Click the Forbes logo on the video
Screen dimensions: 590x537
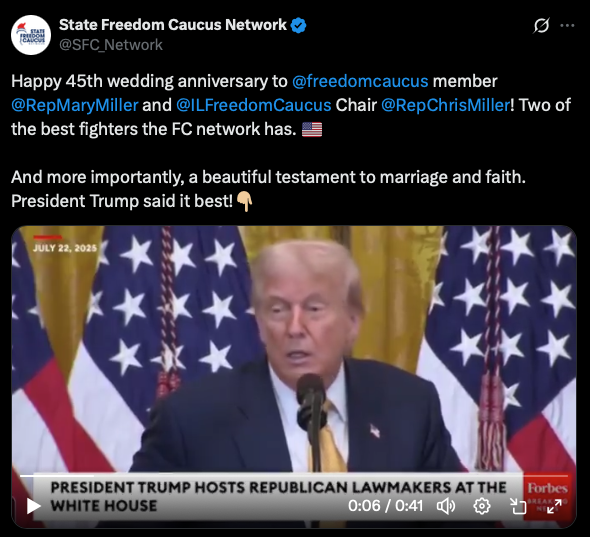point(547,488)
